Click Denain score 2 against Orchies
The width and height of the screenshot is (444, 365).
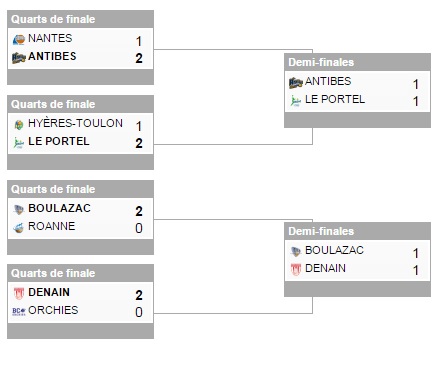pos(139,295)
